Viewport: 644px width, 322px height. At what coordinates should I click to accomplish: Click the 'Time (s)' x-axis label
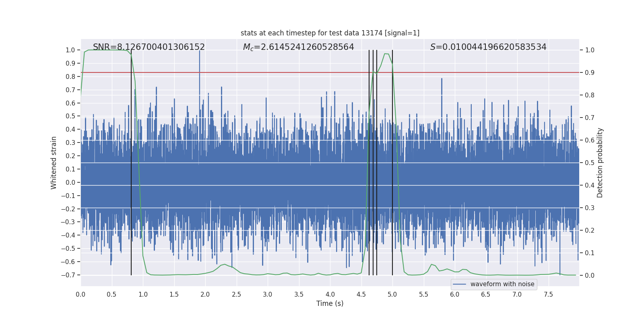330,303
